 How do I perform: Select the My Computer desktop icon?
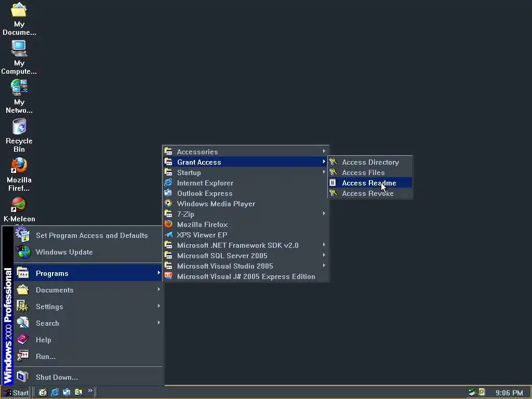pos(19,57)
